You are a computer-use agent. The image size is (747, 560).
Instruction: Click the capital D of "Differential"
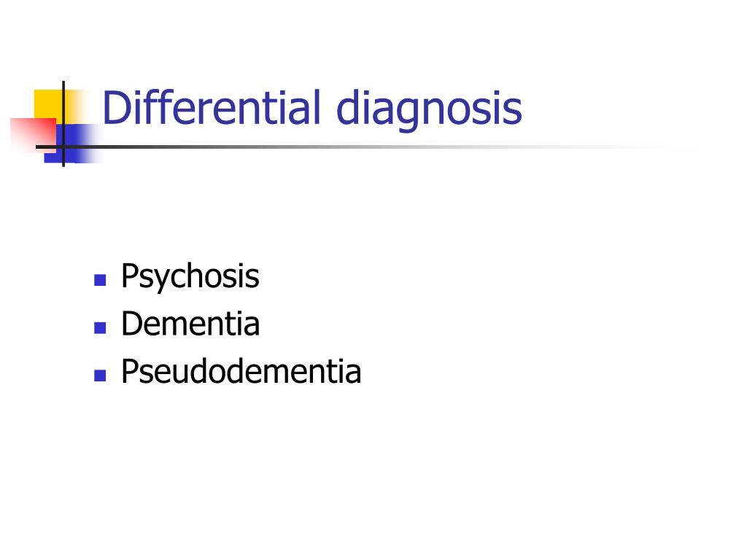point(117,108)
